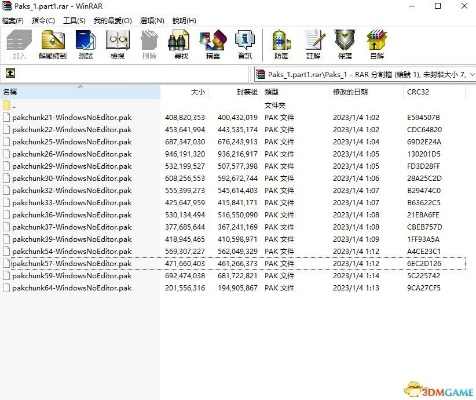Click the parent folder ".." icon

pyautogui.click(x=6, y=106)
